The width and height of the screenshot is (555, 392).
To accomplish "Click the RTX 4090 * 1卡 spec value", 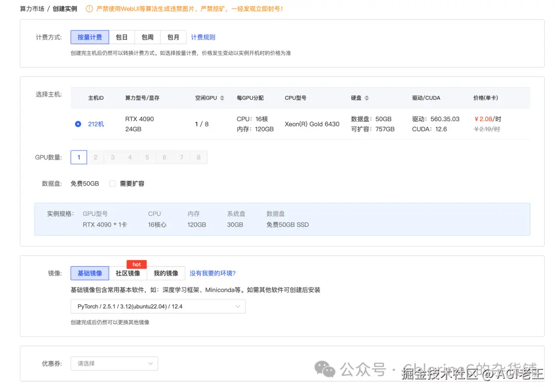I will 105,225.
